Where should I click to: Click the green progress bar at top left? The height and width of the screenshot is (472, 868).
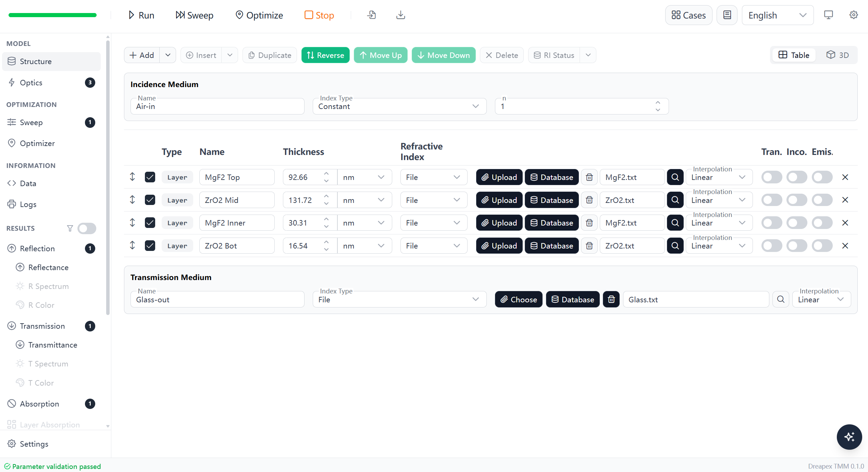(x=52, y=15)
